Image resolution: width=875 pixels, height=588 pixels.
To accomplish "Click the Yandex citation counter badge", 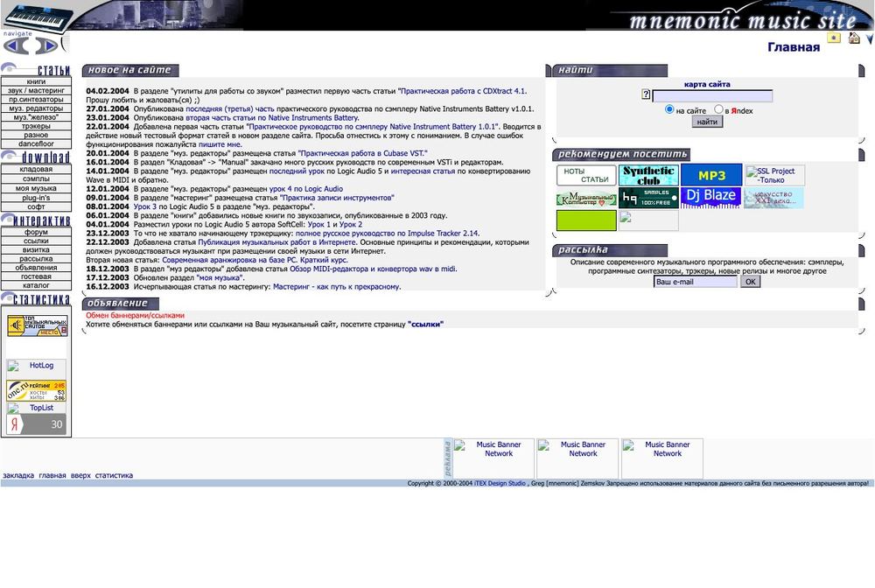I will [36, 424].
